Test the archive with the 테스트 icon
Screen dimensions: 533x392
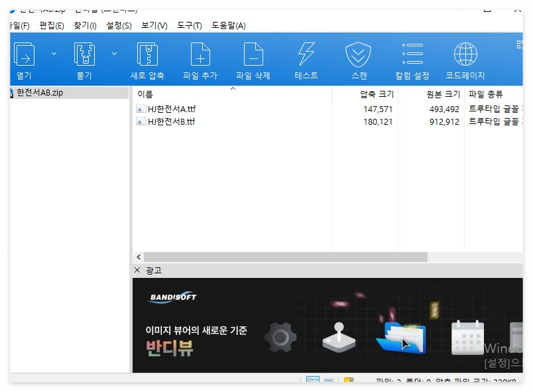pos(305,58)
